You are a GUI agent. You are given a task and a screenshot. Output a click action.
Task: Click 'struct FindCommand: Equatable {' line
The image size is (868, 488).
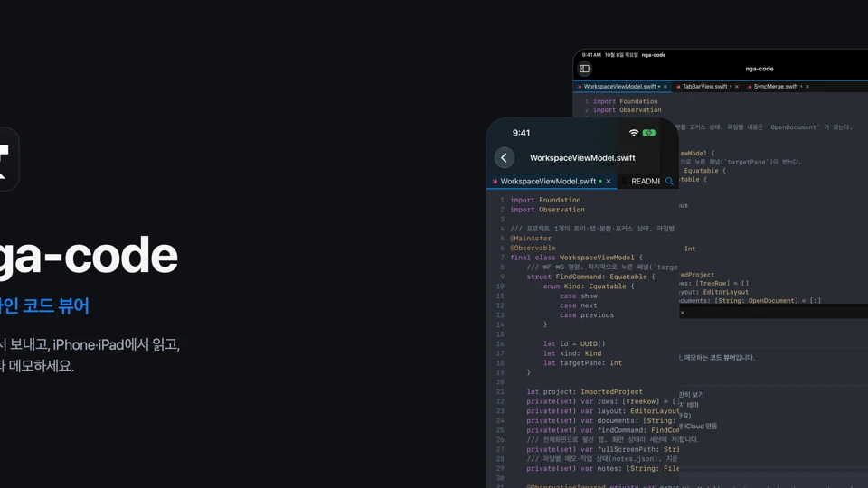(590, 277)
